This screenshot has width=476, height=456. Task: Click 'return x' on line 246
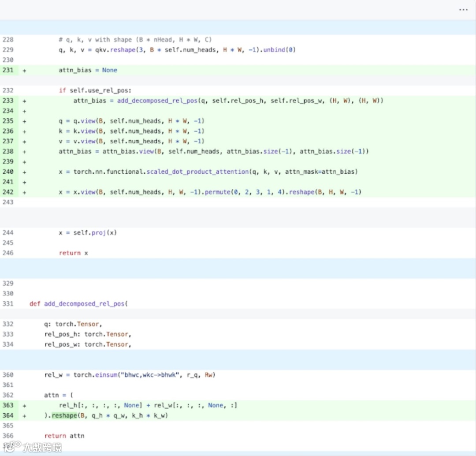pos(74,253)
